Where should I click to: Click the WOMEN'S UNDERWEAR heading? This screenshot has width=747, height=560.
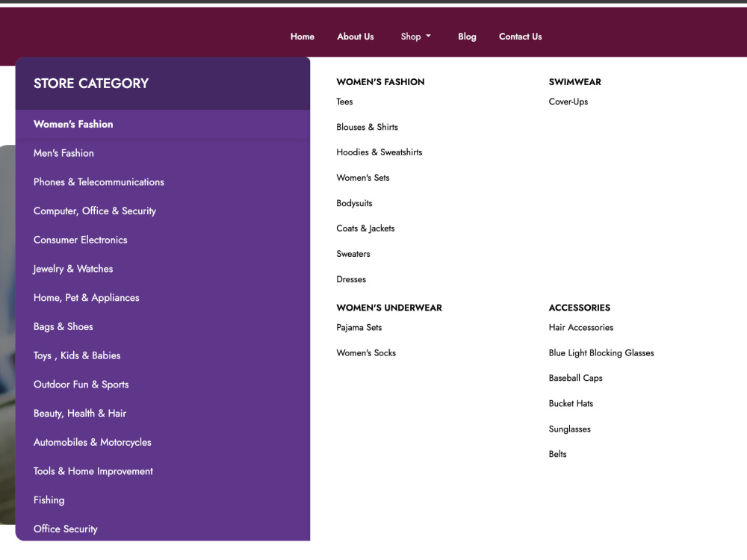coord(389,308)
